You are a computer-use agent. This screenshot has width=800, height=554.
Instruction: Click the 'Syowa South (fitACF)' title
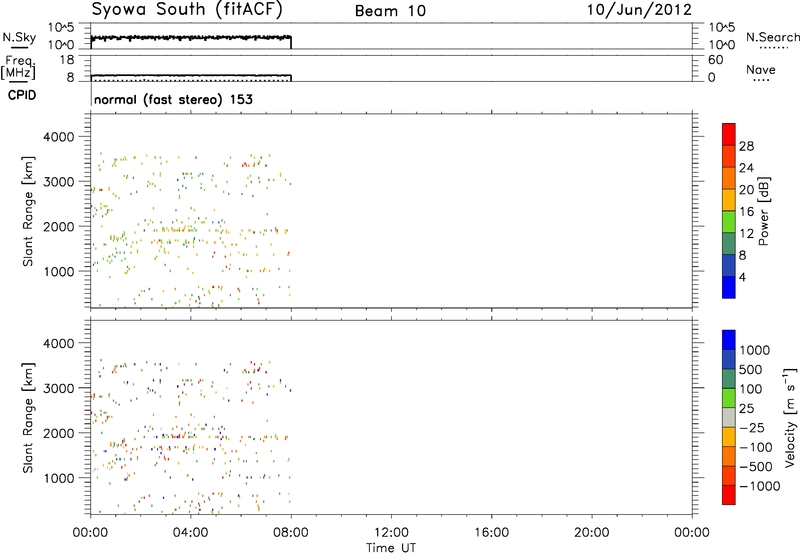click(187, 10)
